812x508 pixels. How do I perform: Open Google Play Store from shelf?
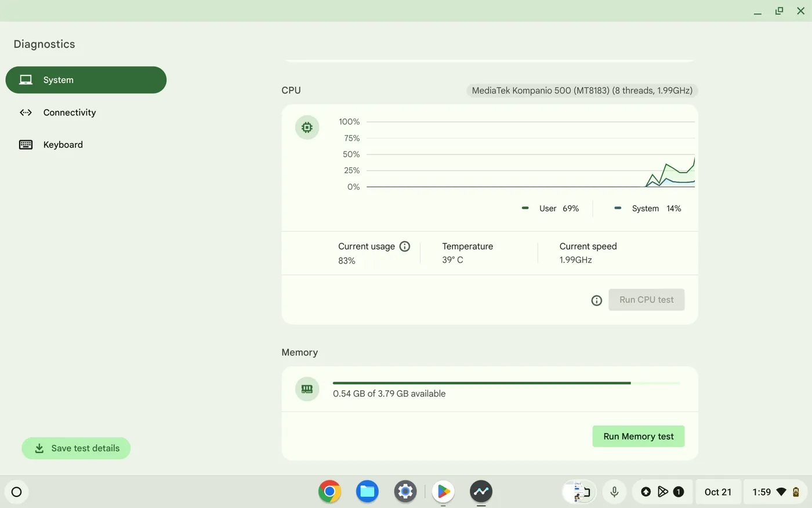click(443, 492)
